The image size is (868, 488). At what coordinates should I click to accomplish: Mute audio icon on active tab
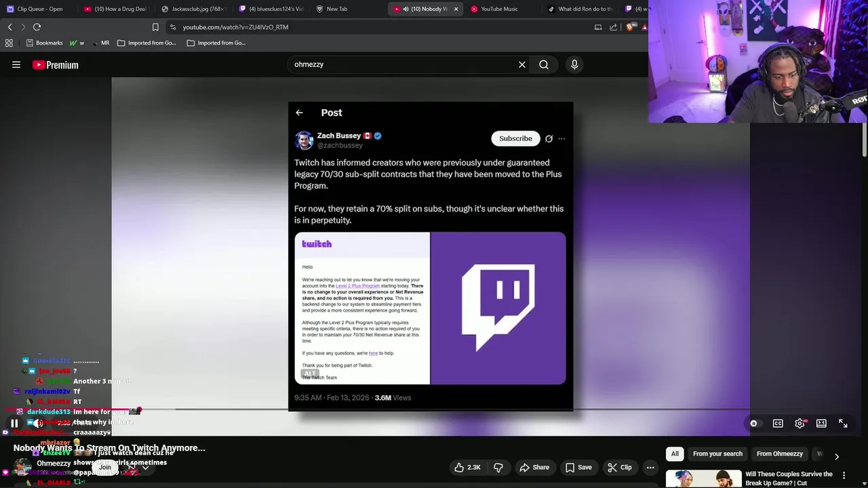[406, 9]
